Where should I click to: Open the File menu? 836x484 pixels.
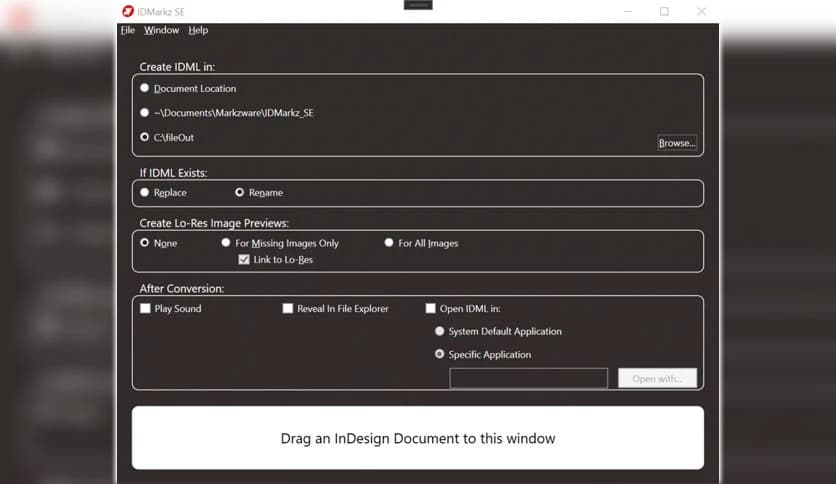[127, 30]
